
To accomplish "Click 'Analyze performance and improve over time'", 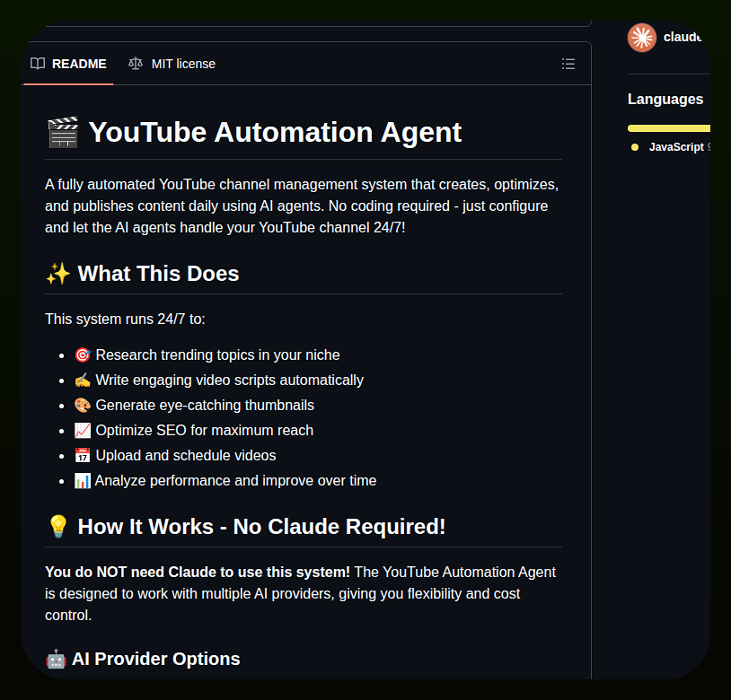I will click(x=235, y=481).
